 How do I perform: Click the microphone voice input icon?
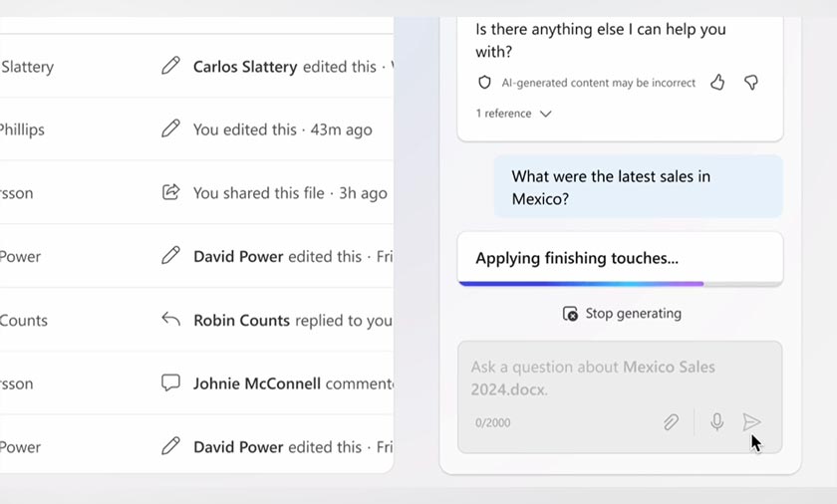coord(716,422)
